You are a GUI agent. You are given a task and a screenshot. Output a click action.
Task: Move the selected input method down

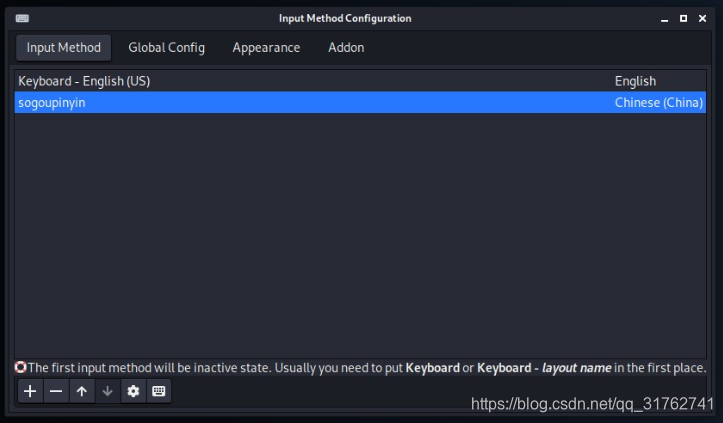tap(107, 391)
